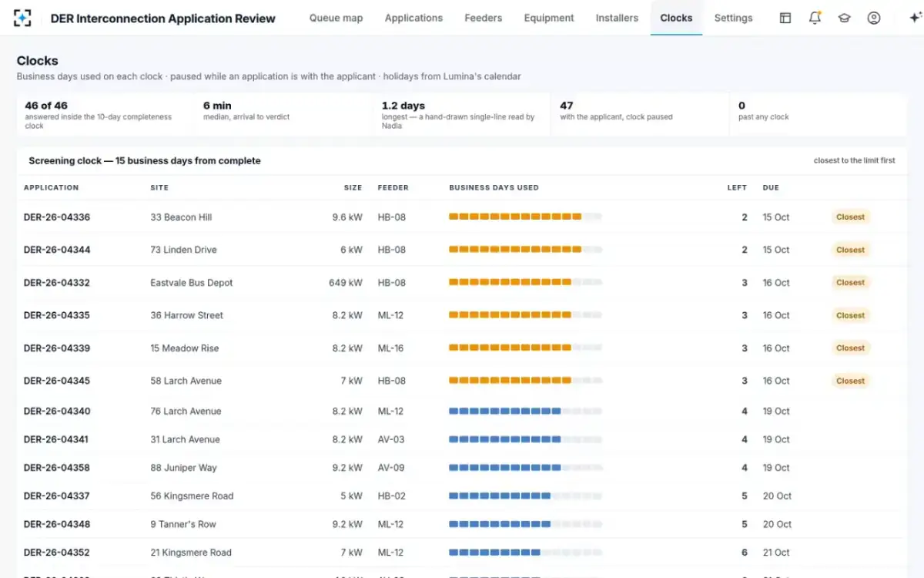
Task: Click the blue progress bar for DER-26-04340
Action: point(525,412)
